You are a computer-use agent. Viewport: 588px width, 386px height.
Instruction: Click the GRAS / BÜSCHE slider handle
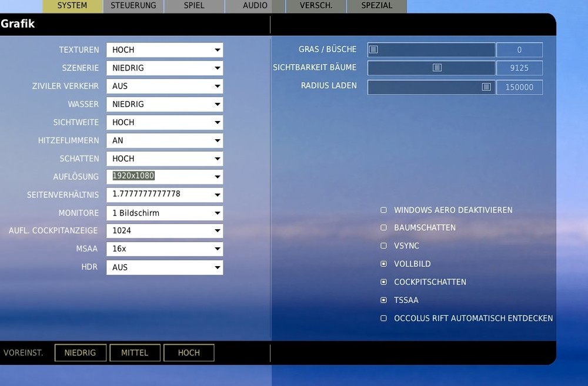tap(373, 49)
